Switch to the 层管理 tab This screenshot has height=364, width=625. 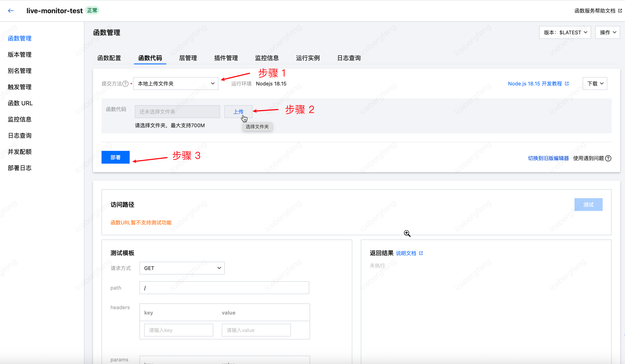tap(188, 58)
